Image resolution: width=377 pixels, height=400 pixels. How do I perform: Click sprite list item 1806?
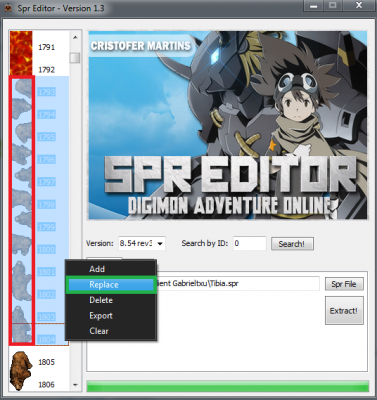tap(46, 384)
